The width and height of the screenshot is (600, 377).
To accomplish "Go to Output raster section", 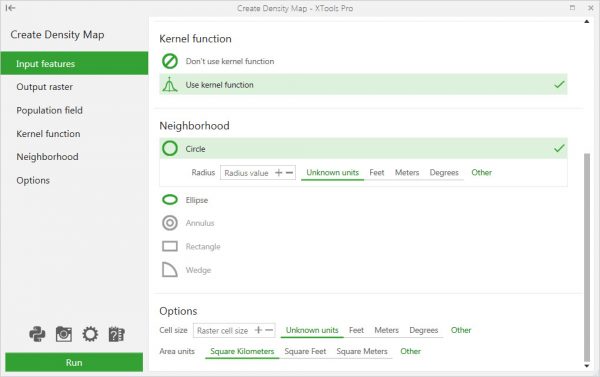I will 44,87.
